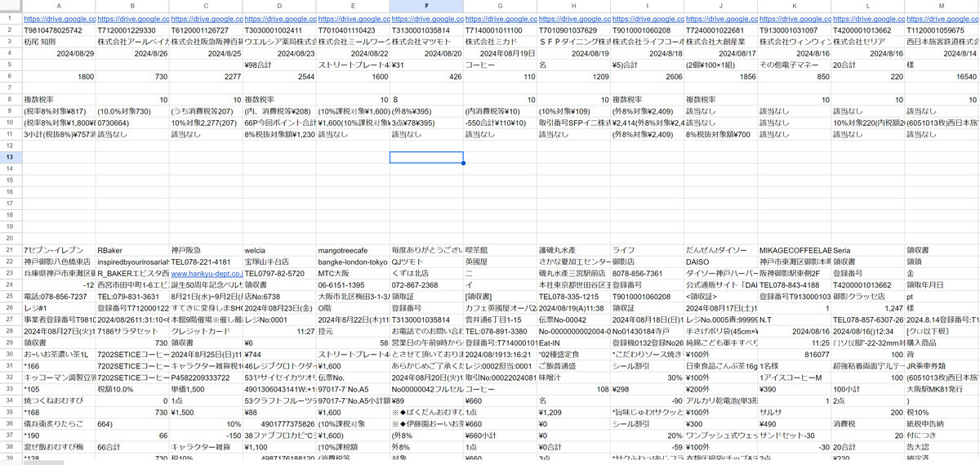Open the Drive link in cell M1

[941, 18]
